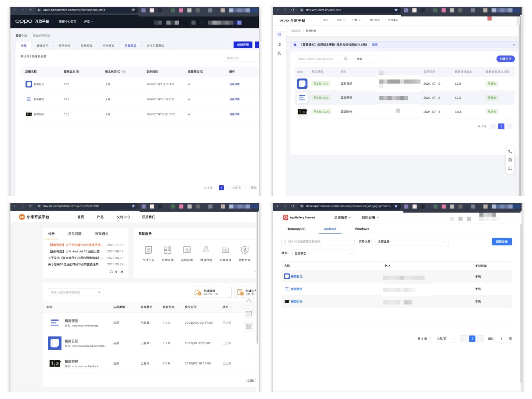Click the Xiaomi app name search field

(73, 292)
